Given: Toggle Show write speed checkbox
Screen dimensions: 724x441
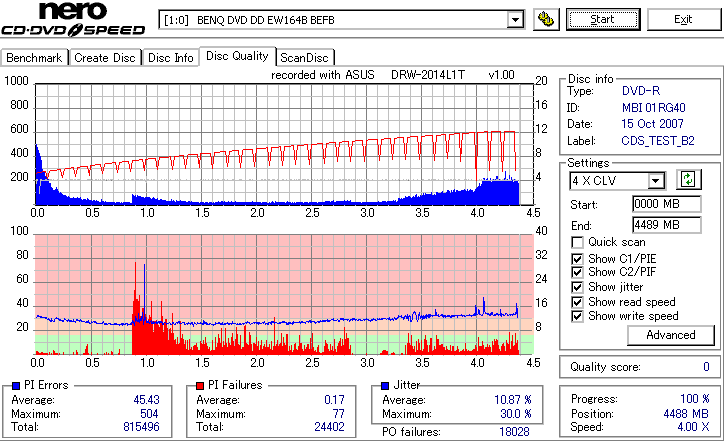Looking at the screenshot, I should [577, 316].
